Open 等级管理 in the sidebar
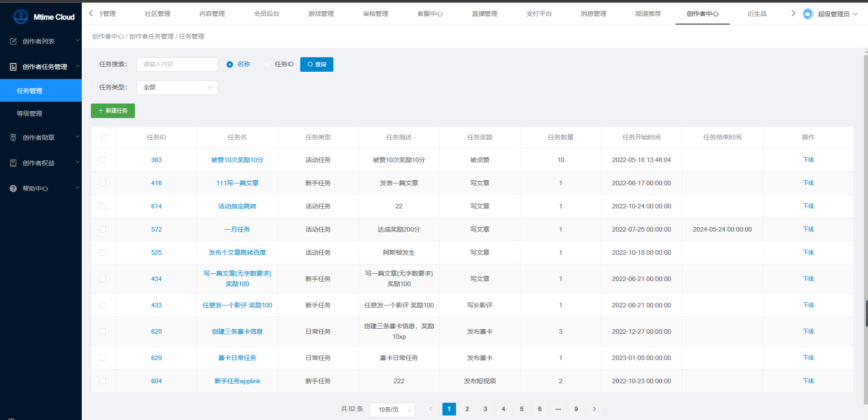Screen dimensions: 868x420 (41, 114)
